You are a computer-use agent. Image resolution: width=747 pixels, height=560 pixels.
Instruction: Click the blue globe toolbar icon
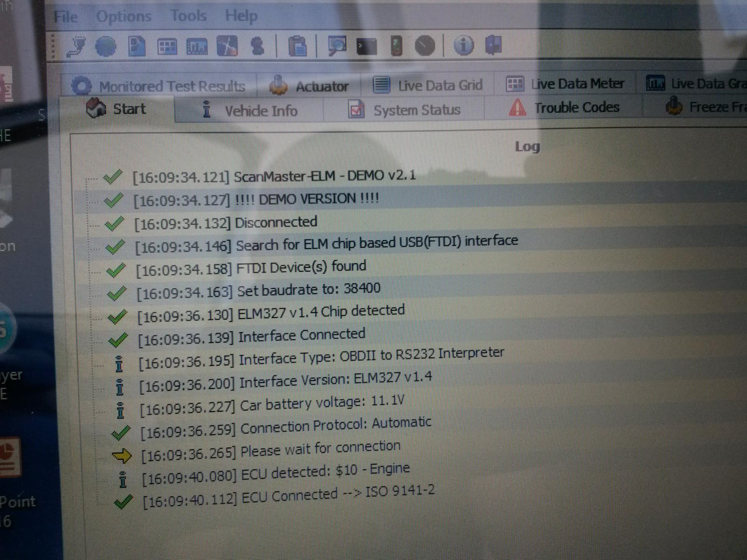[x=106, y=47]
